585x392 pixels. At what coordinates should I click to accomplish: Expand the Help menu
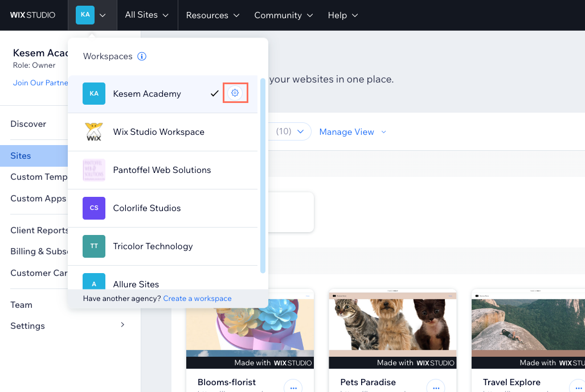pyautogui.click(x=343, y=15)
